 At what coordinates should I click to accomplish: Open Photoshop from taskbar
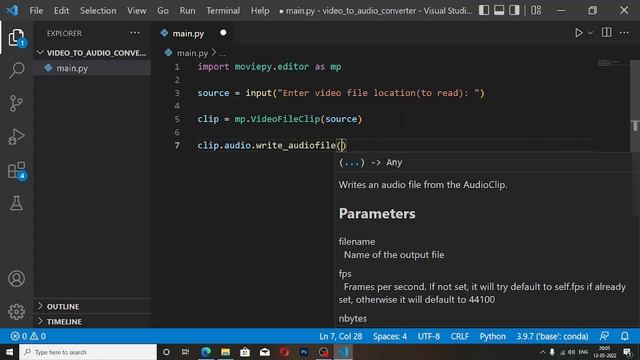point(304,352)
